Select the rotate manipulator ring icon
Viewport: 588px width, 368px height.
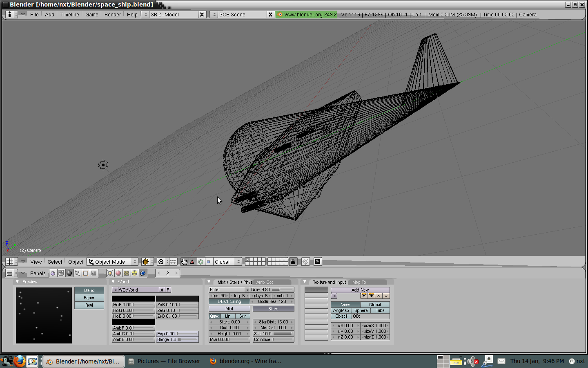pos(200,262)
